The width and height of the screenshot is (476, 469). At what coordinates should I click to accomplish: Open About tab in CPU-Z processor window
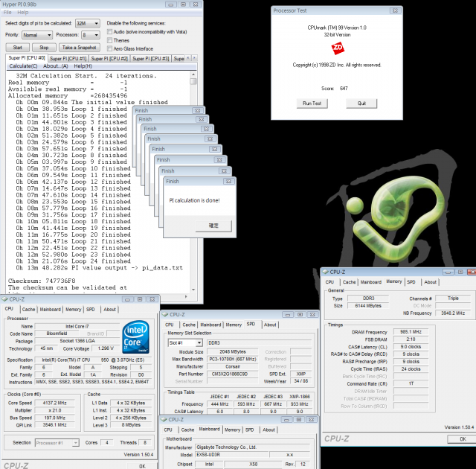point(109,309)
